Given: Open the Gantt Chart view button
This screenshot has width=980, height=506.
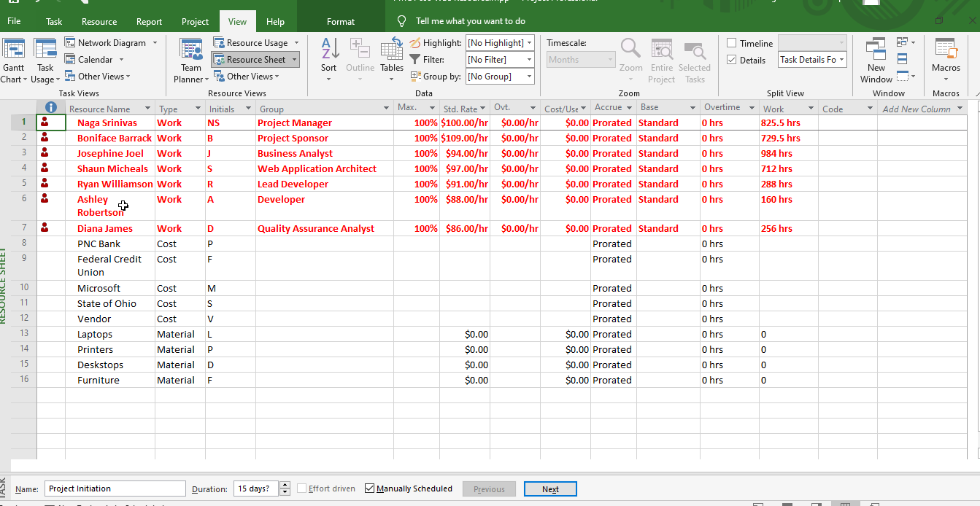Looking at the screenshot, I should point(13,61).
